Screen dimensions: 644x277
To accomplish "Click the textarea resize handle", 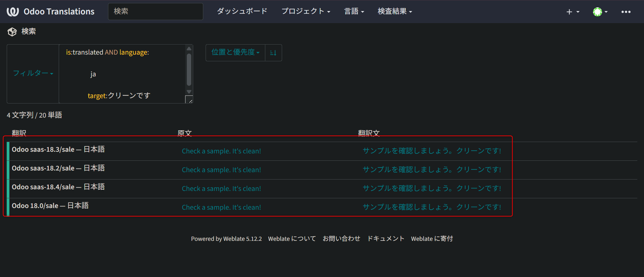I will pyautogui.click(x=189, y=99).
